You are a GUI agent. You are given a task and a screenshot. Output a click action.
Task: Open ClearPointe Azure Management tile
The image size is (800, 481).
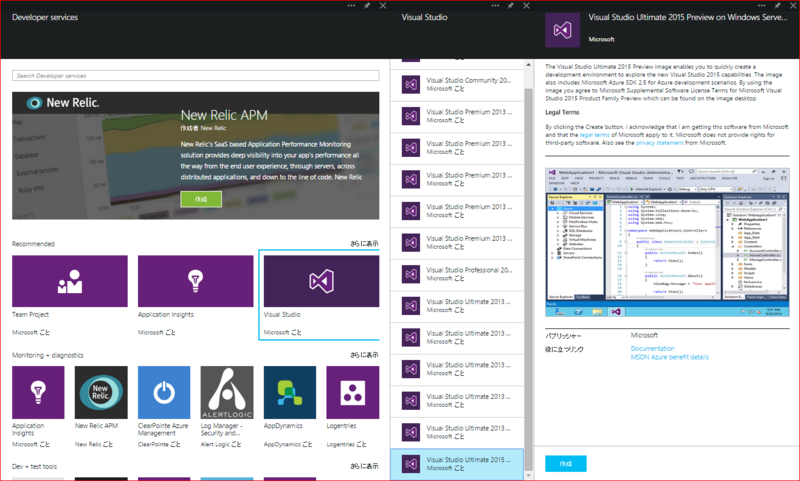(164, 392)
